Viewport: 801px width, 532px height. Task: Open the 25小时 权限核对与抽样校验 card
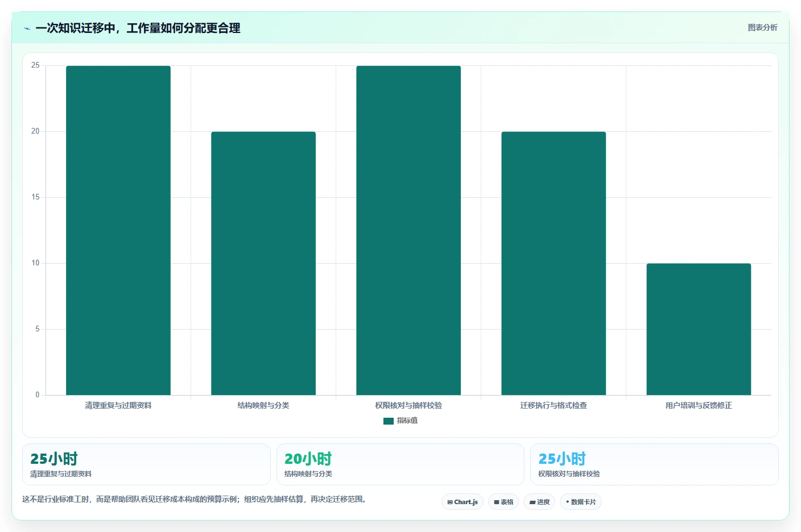pos(654,464)
